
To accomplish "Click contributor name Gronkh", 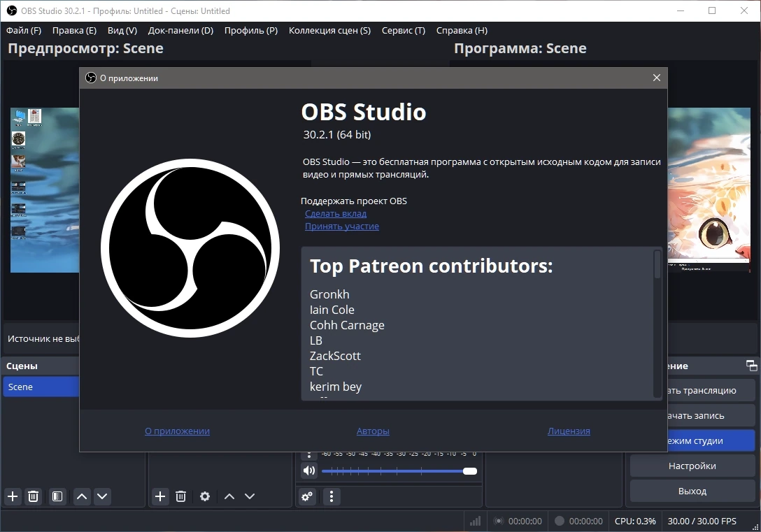I will 329,294.
